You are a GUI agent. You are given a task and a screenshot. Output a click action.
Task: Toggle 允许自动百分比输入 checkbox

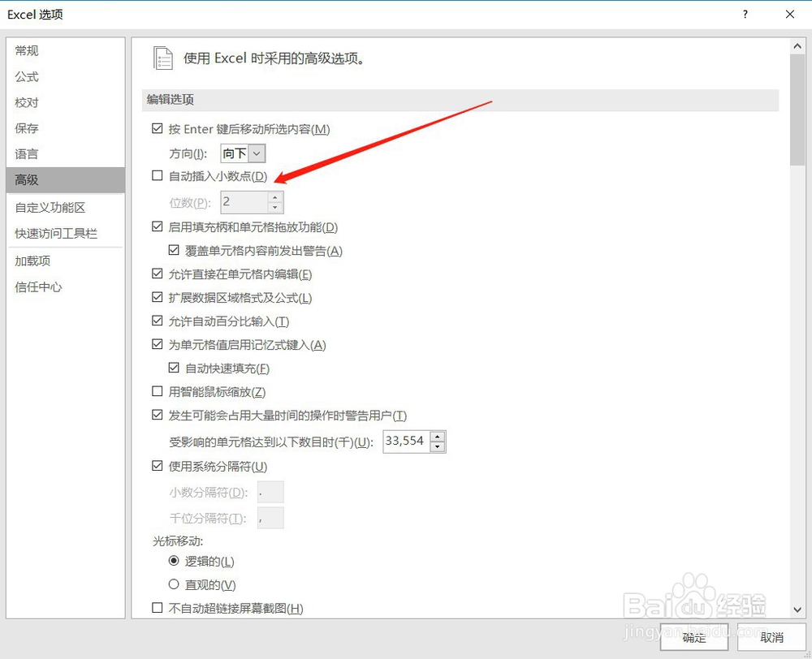click(158, 321)
